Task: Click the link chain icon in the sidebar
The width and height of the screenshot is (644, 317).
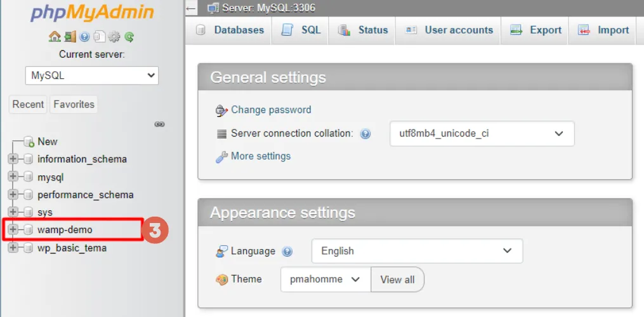Action: (x=159, y=124)
